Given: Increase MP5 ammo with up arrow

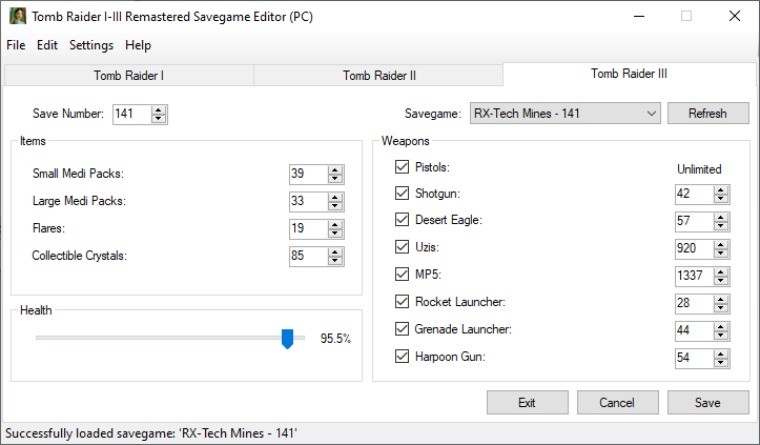Looking at the screenshot, I should pyautogui.click(x=721, y=272).
